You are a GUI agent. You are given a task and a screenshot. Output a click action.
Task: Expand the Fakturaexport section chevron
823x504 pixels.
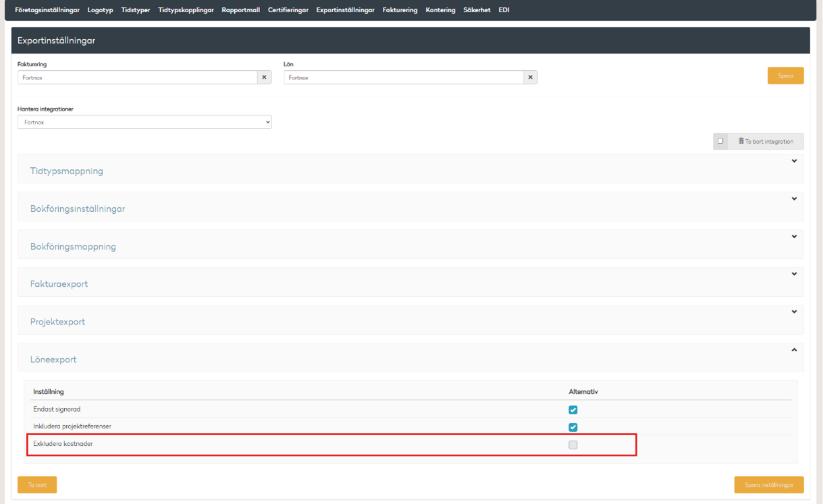[x=794, y=274]
